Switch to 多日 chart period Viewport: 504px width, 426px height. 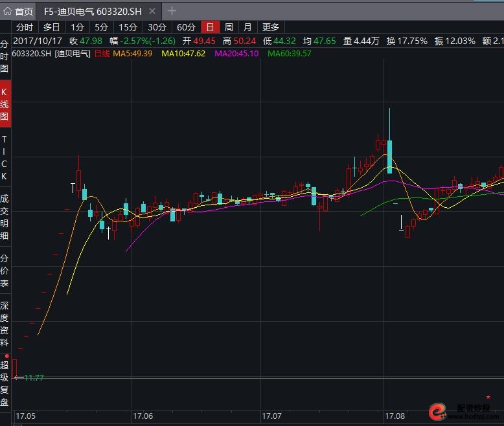[52, 27]
